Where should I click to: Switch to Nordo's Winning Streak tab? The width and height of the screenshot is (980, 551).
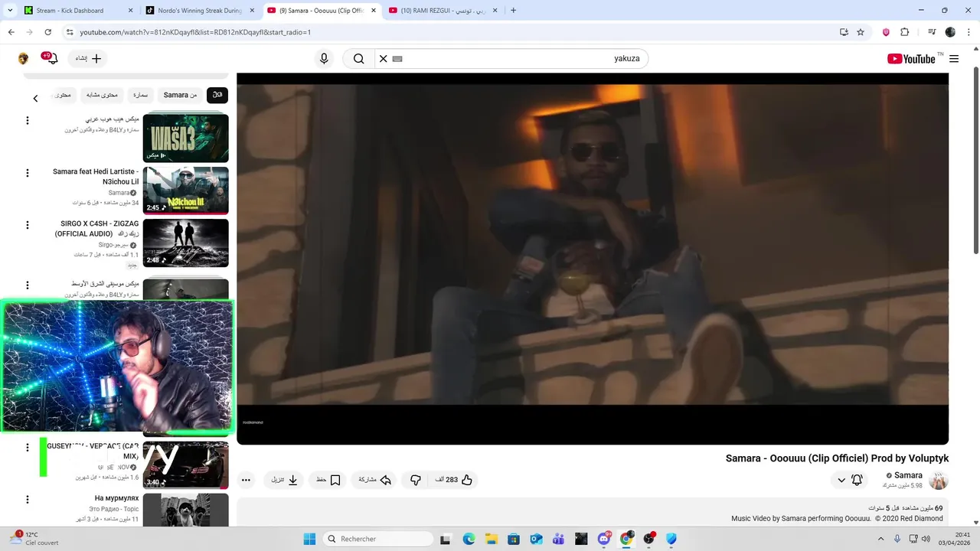[x=200, y=11]
